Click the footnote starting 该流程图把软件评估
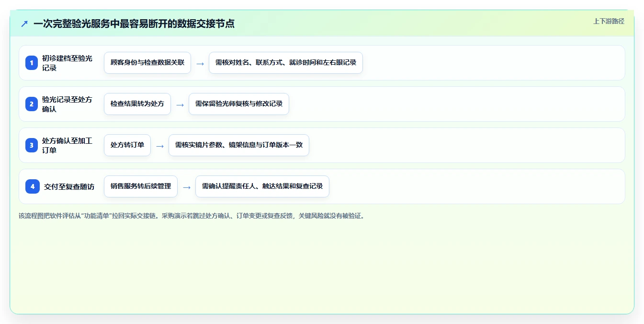 (192, 216)
